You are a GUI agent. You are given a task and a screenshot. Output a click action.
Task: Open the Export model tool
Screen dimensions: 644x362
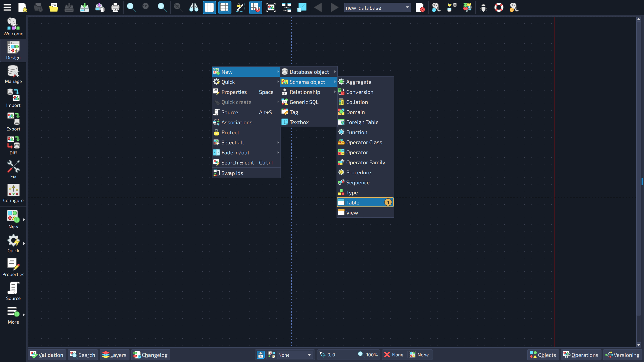13,122
